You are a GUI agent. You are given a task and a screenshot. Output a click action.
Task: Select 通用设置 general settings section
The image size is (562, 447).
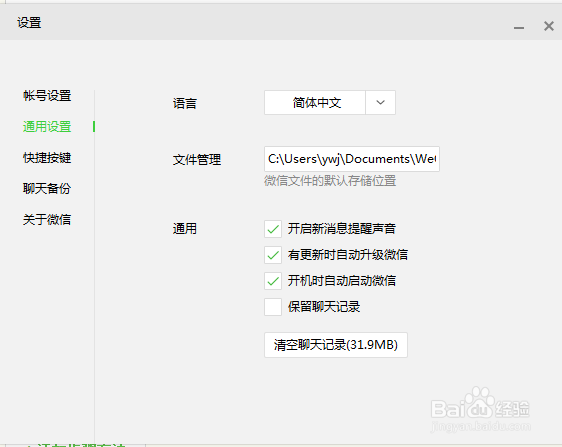click(x=47, y=127)
